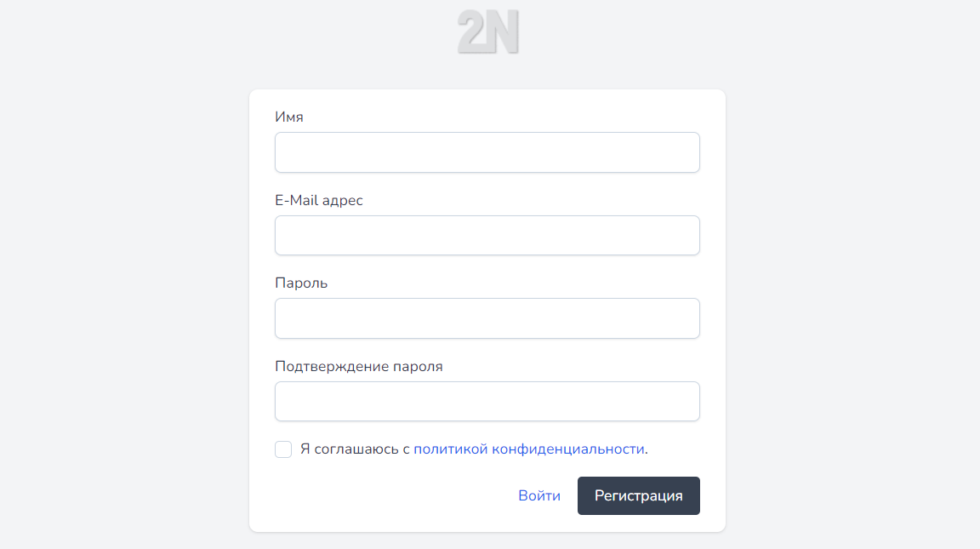The height and width of the screenshot is (549, 980).
Task: Click inside the Имя input field
Action: point(487,152)
